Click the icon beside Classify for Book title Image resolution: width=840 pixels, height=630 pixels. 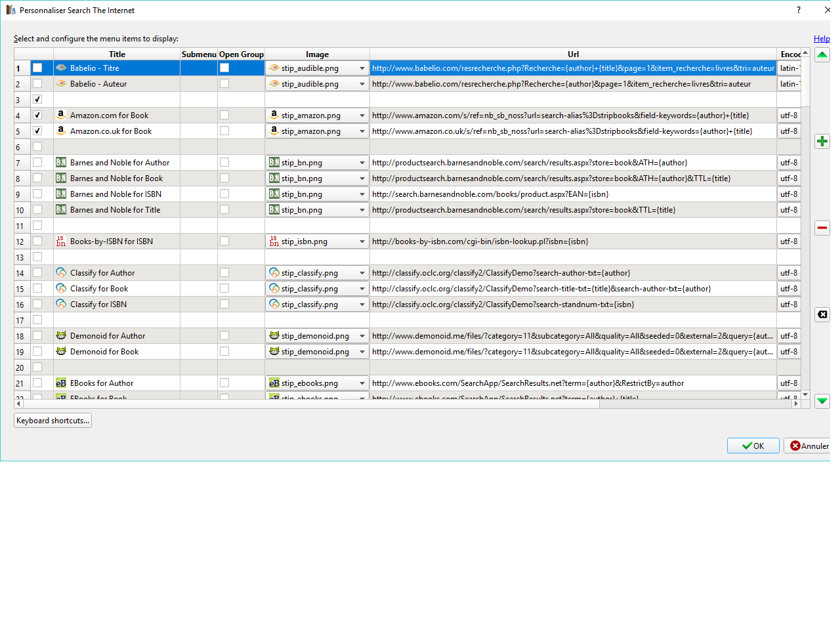click(61, 288)
